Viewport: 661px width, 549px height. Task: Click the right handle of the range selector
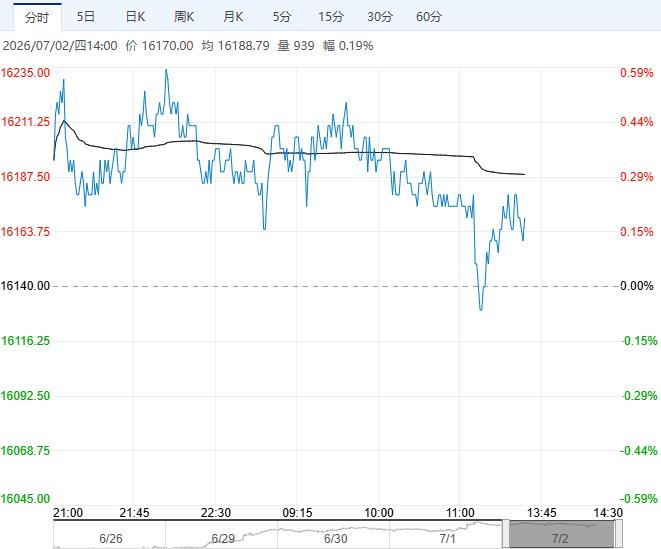point(619,534)
